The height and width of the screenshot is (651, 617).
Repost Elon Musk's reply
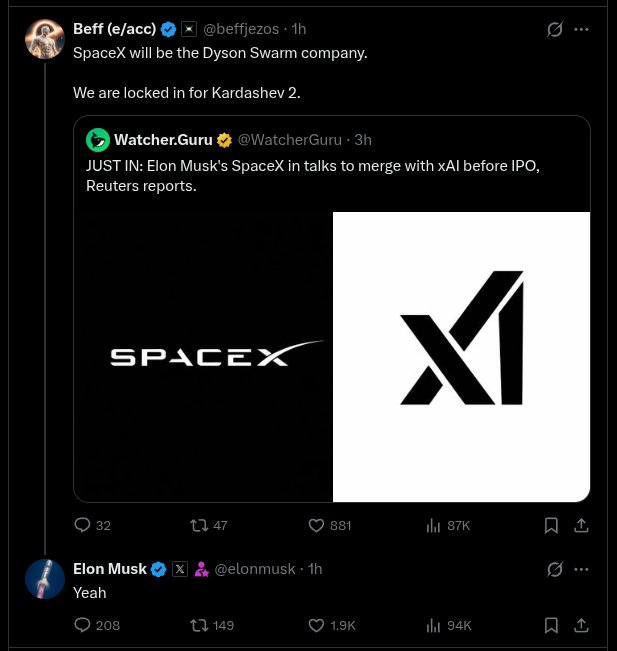[200, 625]
